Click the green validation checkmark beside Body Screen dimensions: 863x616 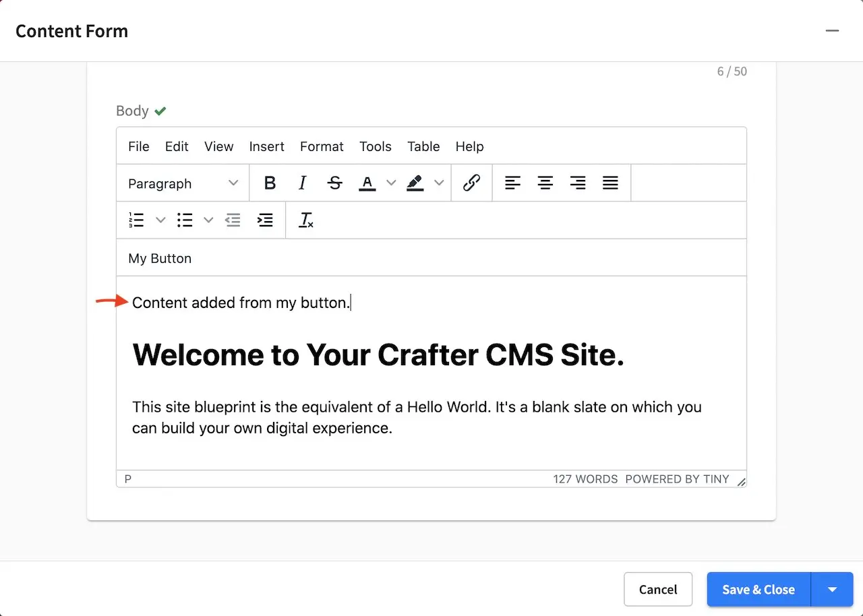coord(160,111)
